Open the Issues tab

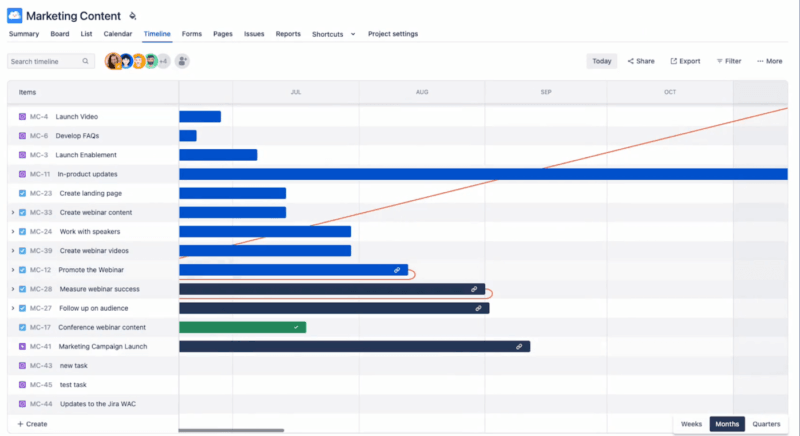pos(254,34)
